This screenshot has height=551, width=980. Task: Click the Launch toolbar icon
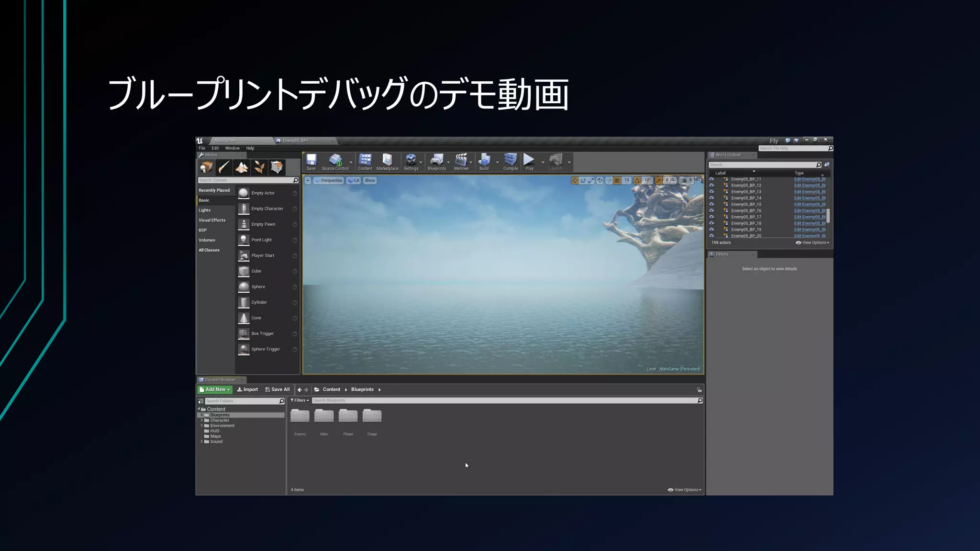coord(556,162)
